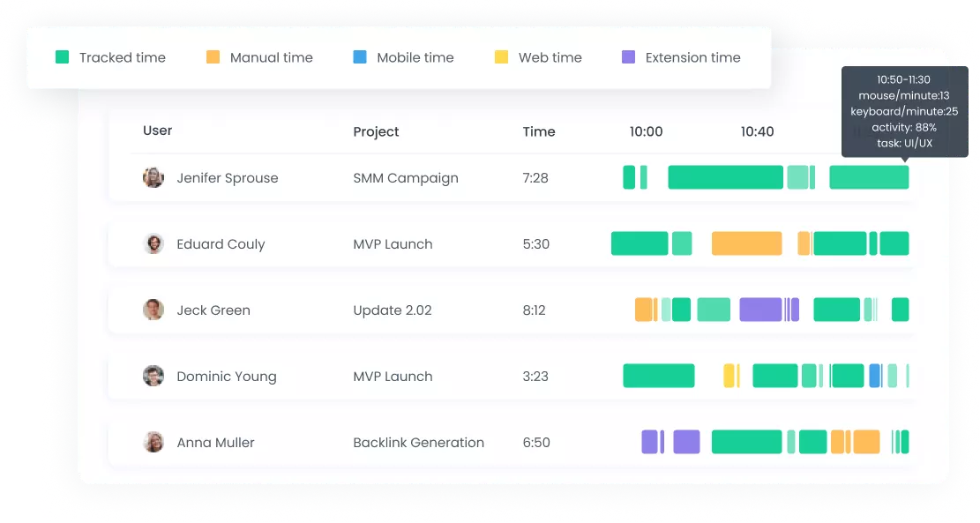Click Dominic Young's MVP Launch project
The image size is (980, 523).
[393, 377]
